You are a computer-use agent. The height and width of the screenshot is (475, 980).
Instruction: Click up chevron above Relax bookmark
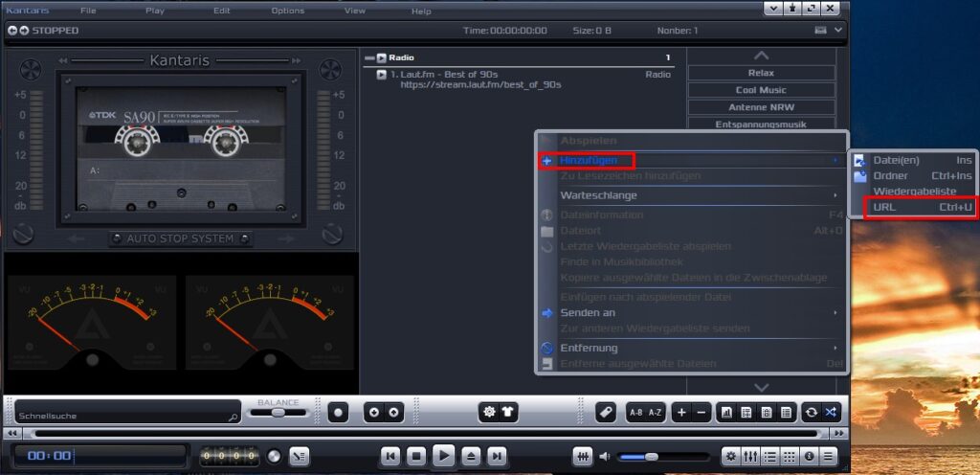point(761,57)
